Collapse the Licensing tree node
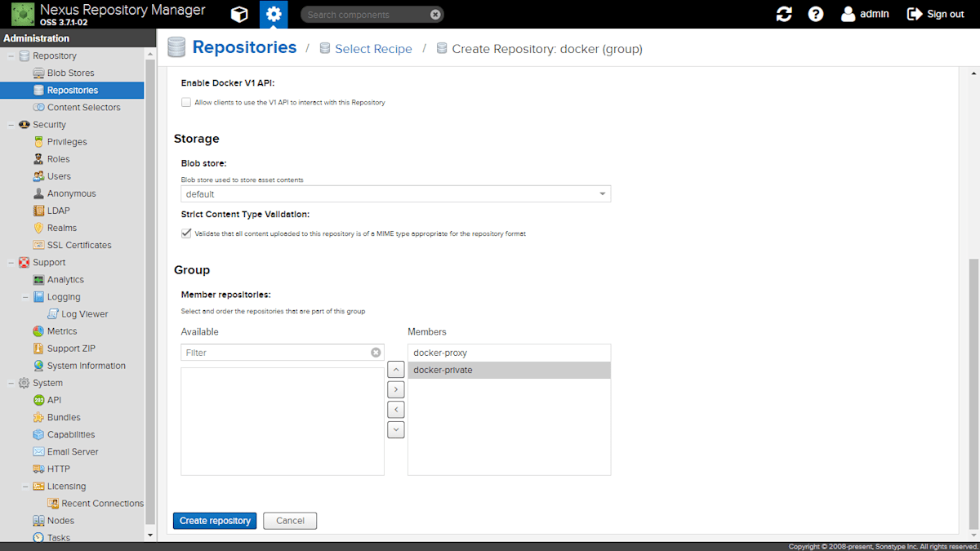 [x=25, y=486]
